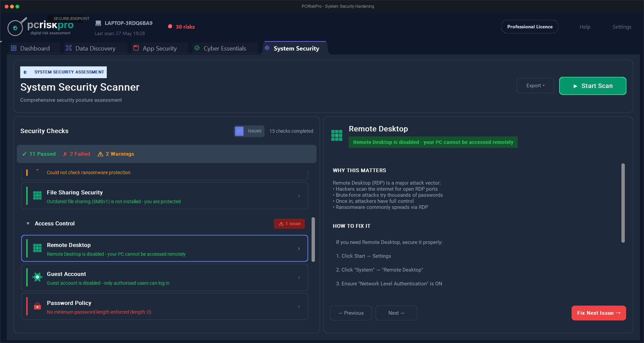Click the Remote Desktop row chevron
This screenshot has width=644, height=343.
pyautogui.click(x=299, y=248)
